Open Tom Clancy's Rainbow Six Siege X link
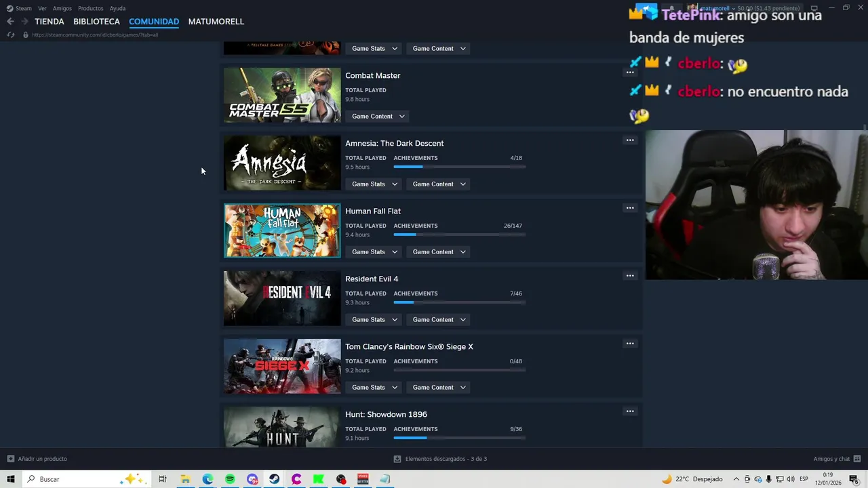Screen dimensions: 868x488 [409, 346]
